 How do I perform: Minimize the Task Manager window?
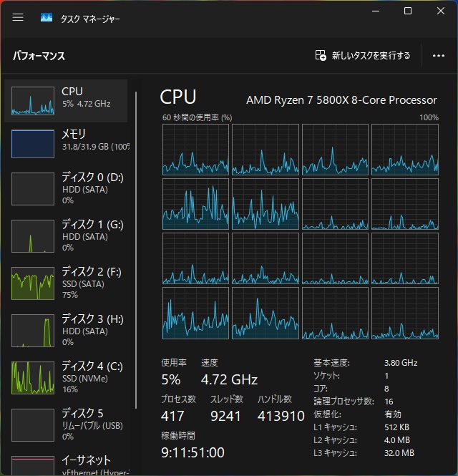click(376, 11)
